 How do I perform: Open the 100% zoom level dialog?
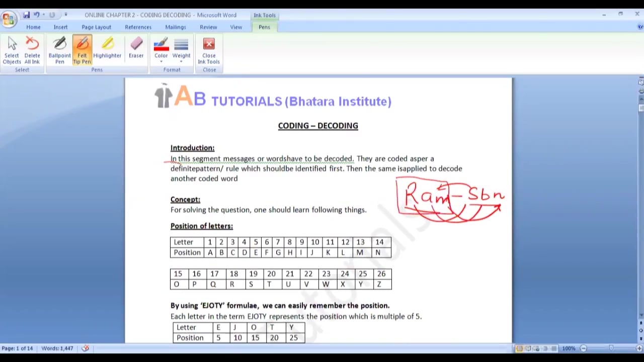click(569, 348)
